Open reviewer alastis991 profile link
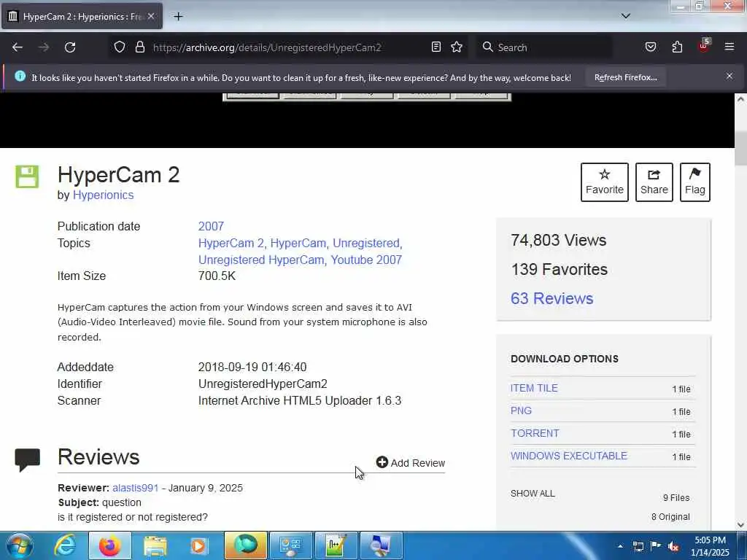This screenshot has width=747, height=560. (x=135, y=488)
